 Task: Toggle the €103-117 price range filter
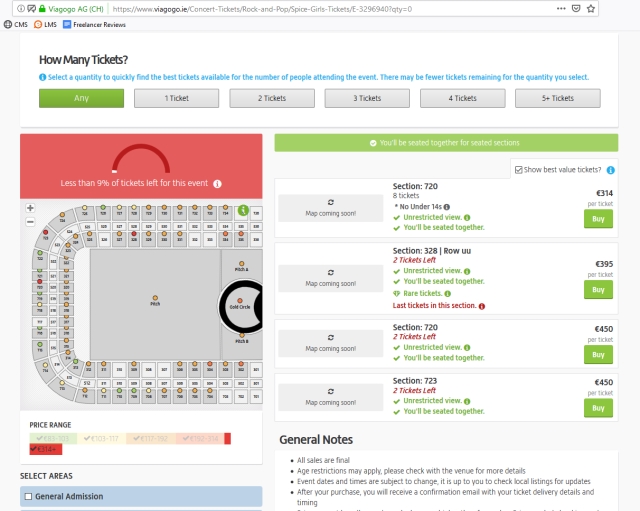pyautogui.click(x=101, y=438)
